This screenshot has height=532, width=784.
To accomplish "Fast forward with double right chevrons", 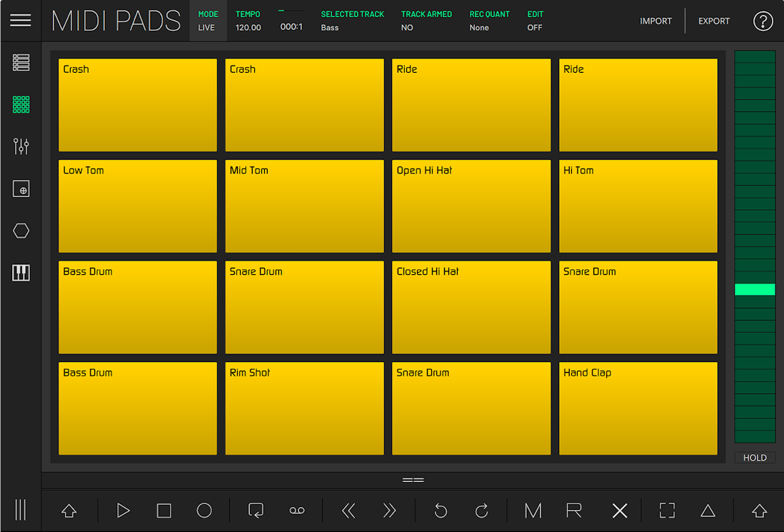I will (389, 511).
